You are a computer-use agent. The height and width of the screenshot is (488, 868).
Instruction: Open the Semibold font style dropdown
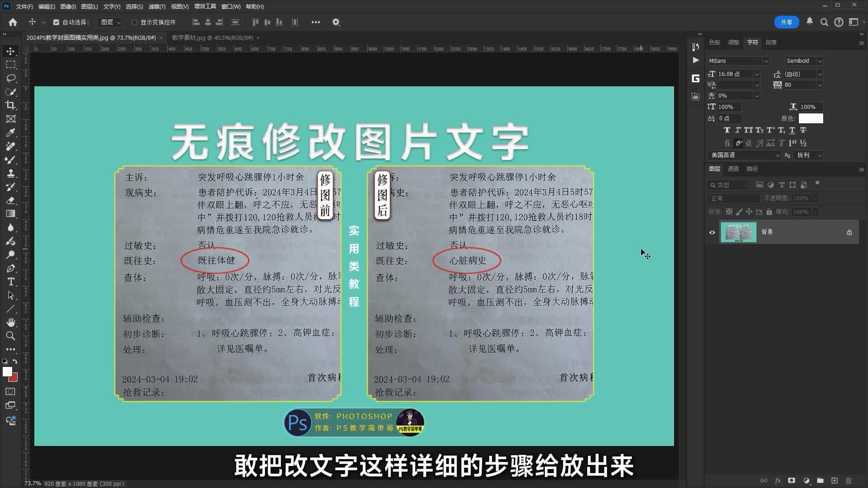(820, 61)
